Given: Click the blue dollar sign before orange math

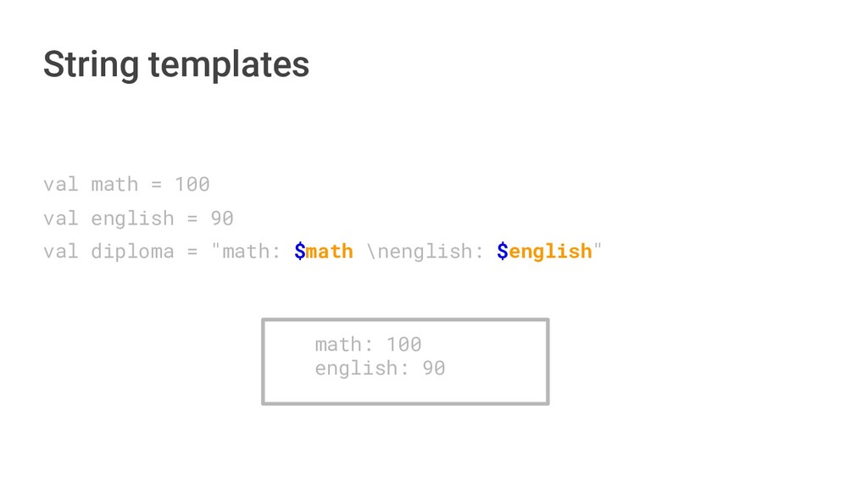Looking at the screenshot, I should pos(300,252).
